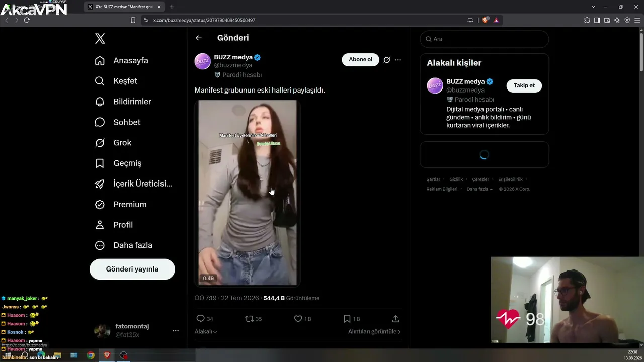Screen dimensions: 644x362
Task: Toggle the browser sidebar panel icon
Action: click(597, 20)
